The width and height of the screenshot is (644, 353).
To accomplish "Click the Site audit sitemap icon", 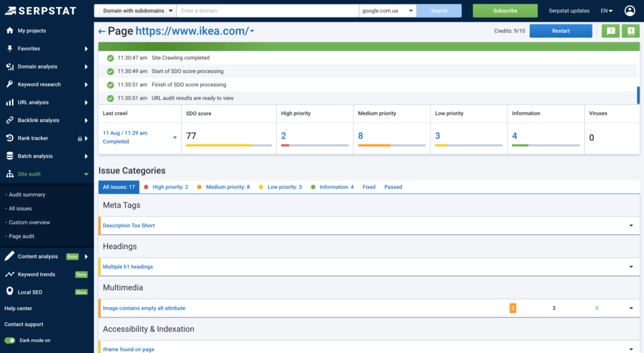I will click(x=10, y=174).
